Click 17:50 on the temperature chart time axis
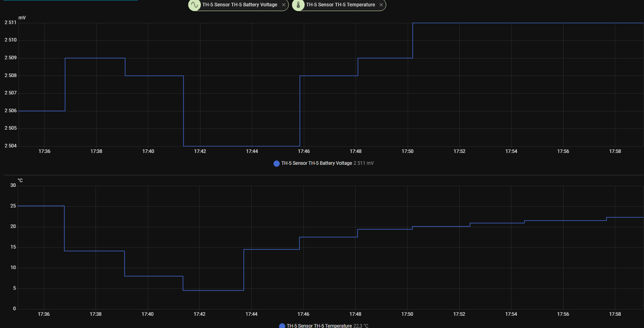This screenshot has height=328, width=644. tap(407, 314)
